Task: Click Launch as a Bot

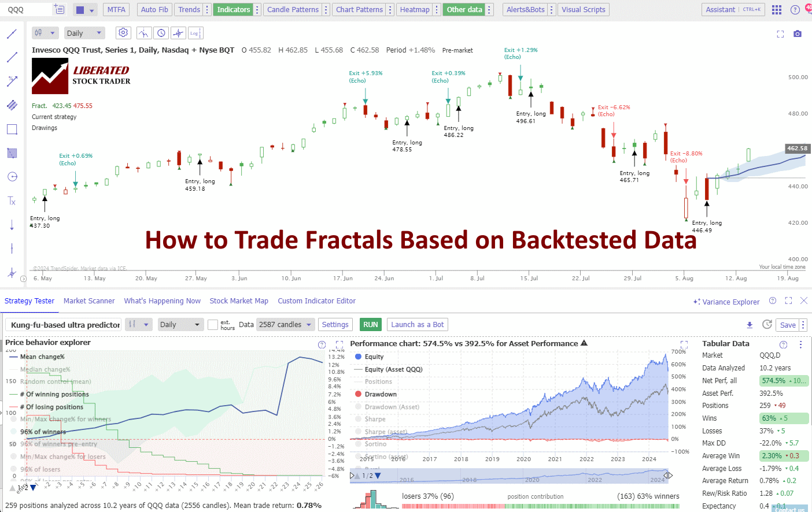Action: coord(417,324)
